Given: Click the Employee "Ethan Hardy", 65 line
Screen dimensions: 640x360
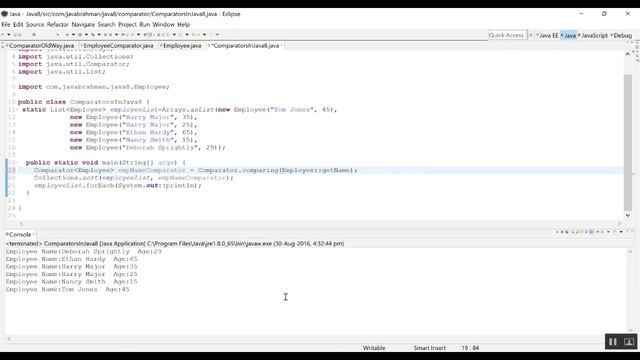Looking at the screenshot, I should 133,132.
